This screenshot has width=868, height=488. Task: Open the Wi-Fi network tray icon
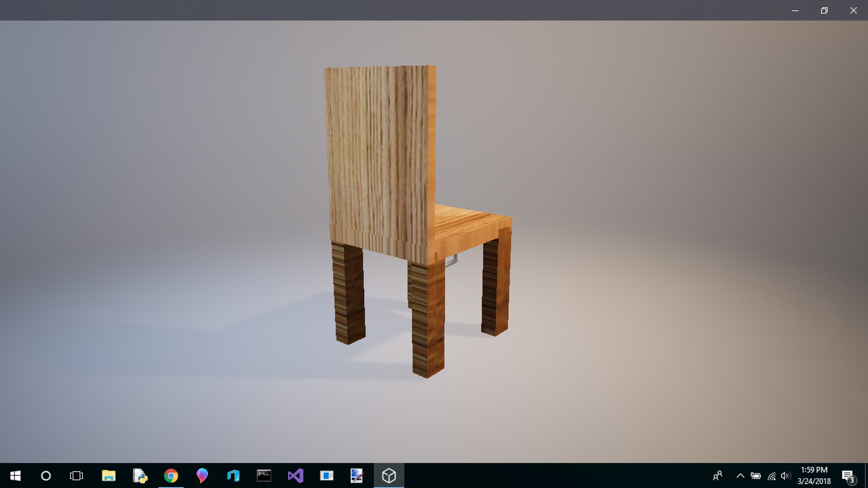tap(772, 476)
